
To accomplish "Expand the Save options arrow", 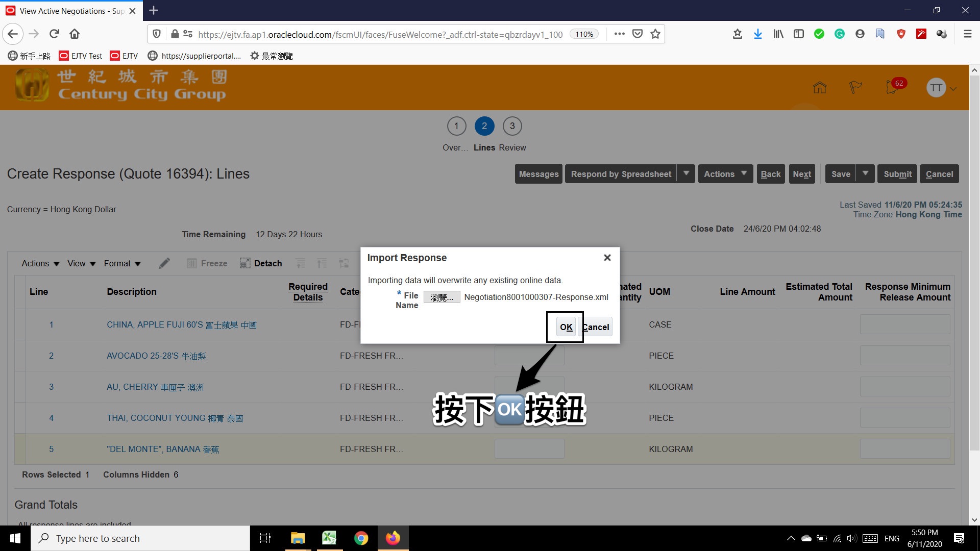I will [865, 174].
